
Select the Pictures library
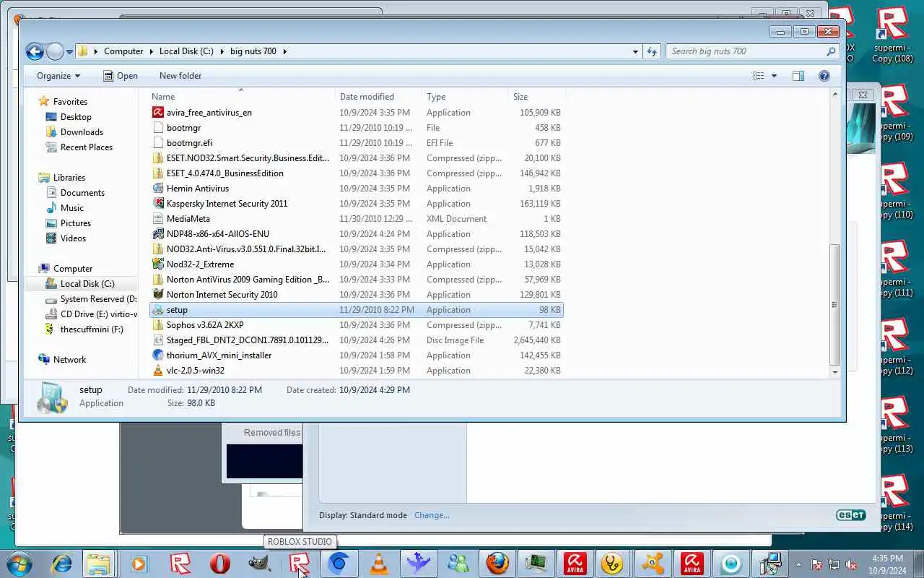(x=75, y=223)
